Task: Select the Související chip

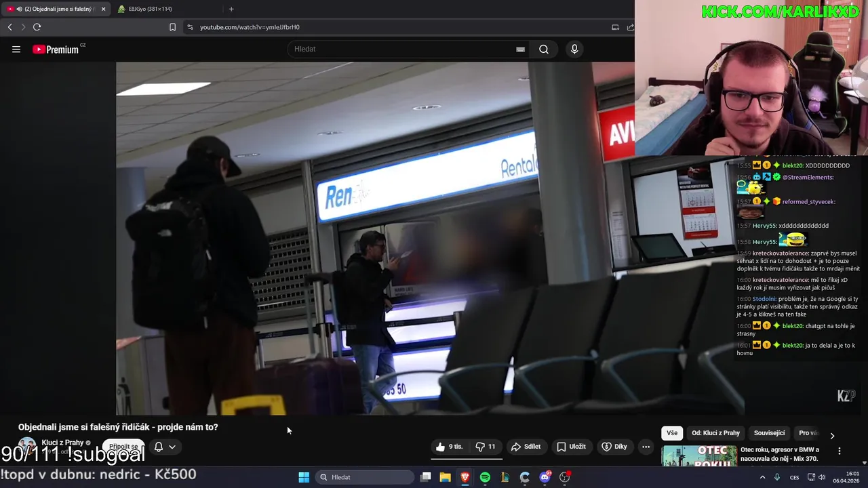Action: tap(769, 433)
